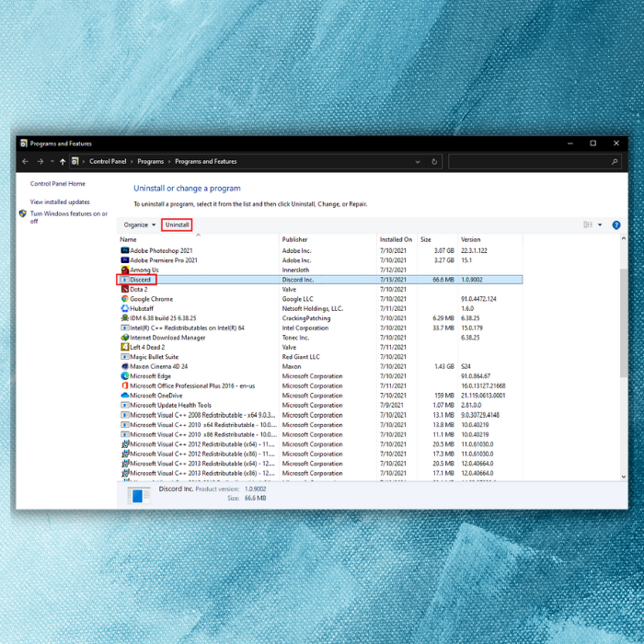Click the Red Giant LLC publisher cell
The height and width of the screenshot is (644, 644).
click(301, 357)
